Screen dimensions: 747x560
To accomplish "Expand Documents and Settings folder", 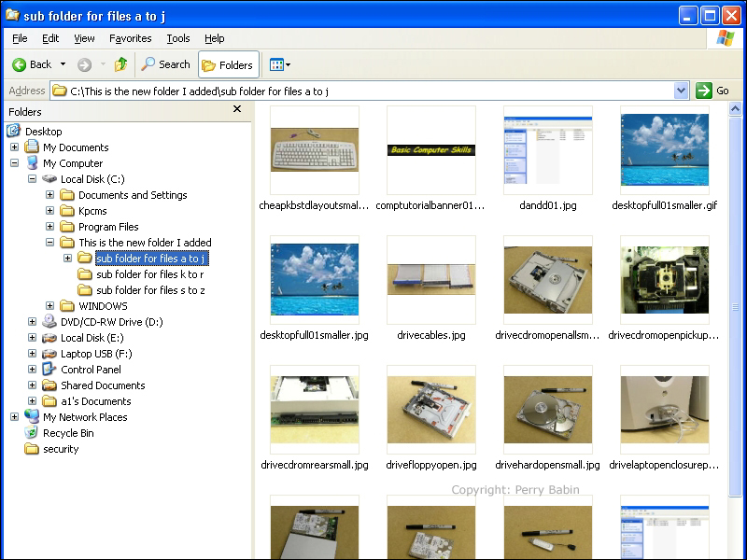I will 49,195.
